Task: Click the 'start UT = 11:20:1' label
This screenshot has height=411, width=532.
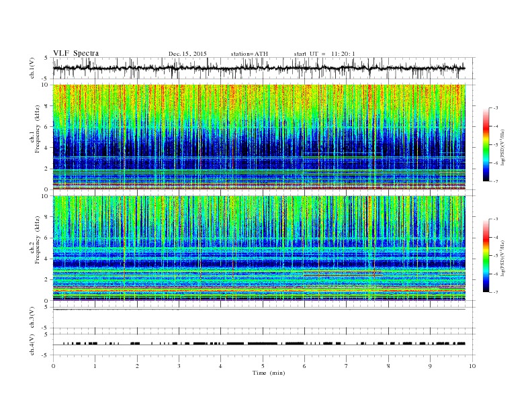Action: (x=324, y=54)
